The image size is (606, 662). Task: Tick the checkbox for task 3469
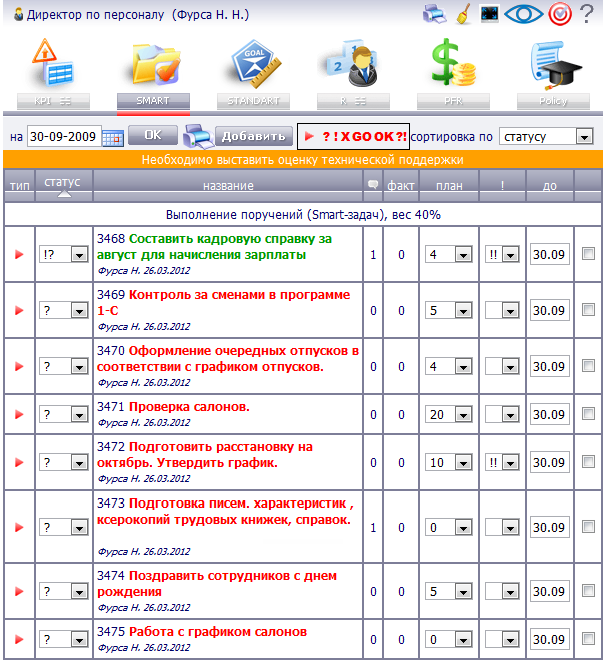point(588,309)
